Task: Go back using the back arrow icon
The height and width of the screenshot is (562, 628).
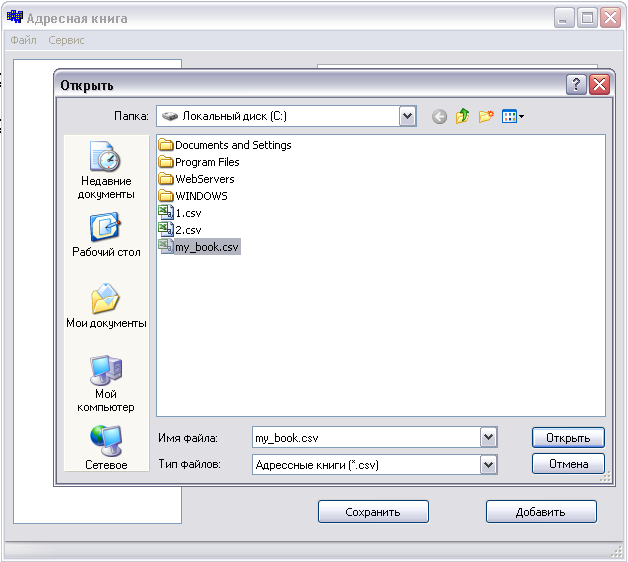Action: [x=439, y=117]
